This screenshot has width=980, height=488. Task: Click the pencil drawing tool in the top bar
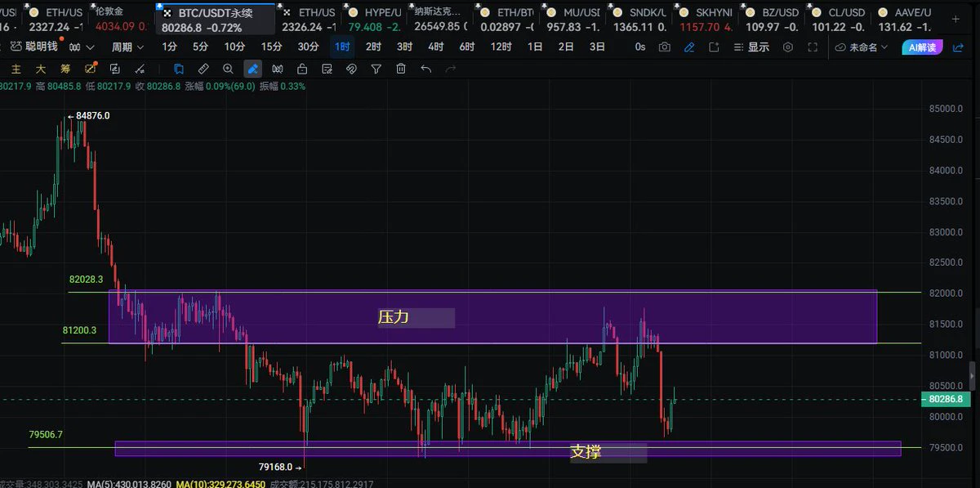(x=689, y=47)
